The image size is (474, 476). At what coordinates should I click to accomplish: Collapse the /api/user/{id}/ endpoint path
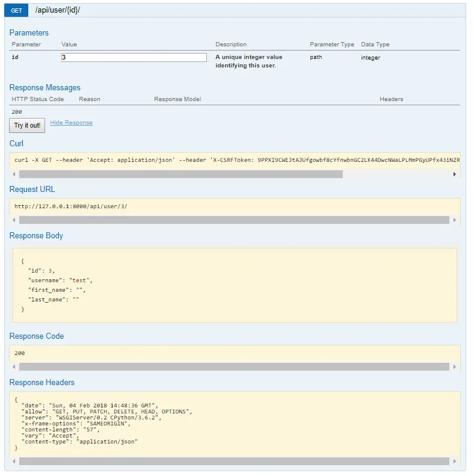(x=57, y=10)
